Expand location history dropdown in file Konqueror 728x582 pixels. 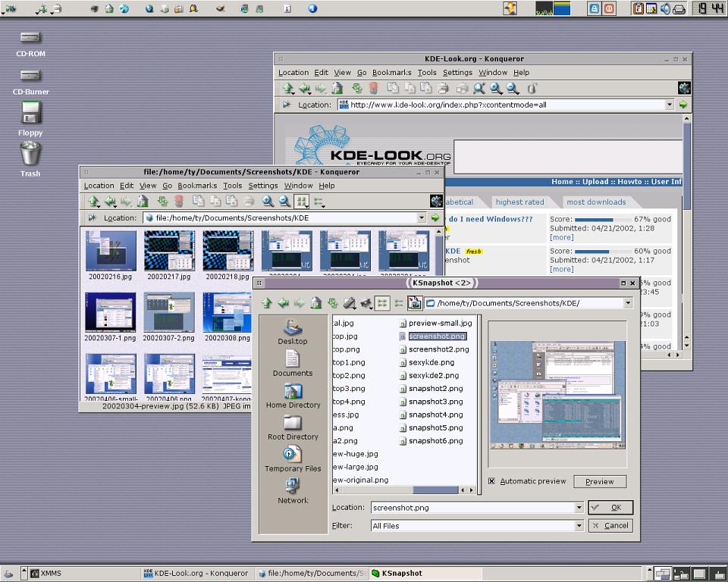pos(421,217)
